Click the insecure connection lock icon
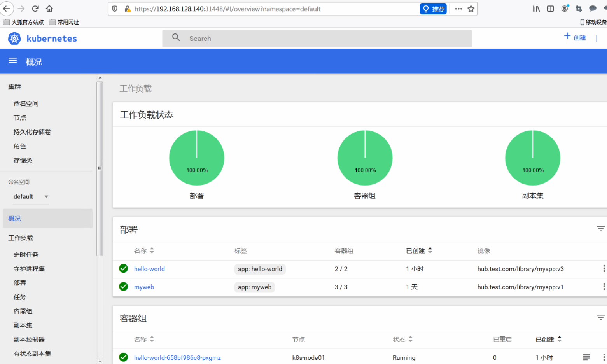The height and width of the screenshot is (364, 607). [x=127, y=9]
